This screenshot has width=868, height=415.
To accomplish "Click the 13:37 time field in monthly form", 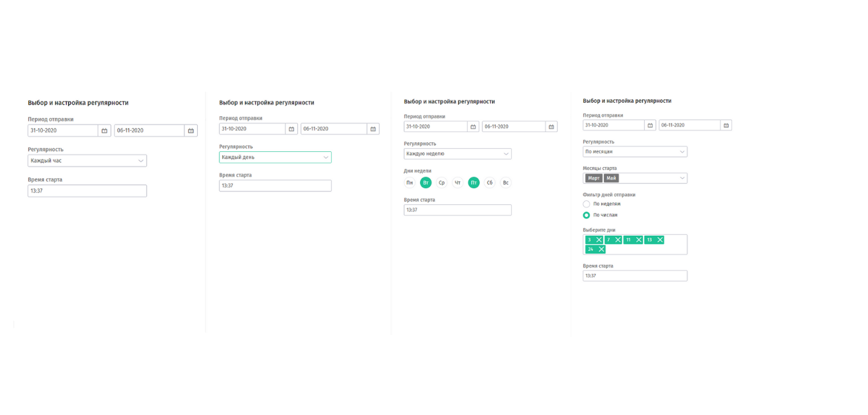I will pyautogui.click(x=635, y=276).
